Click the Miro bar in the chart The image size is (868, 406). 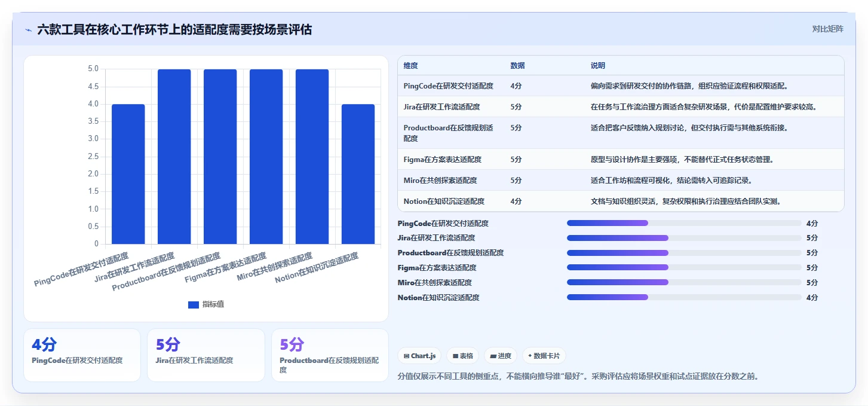pyautogui.click(x=312, y=157)
